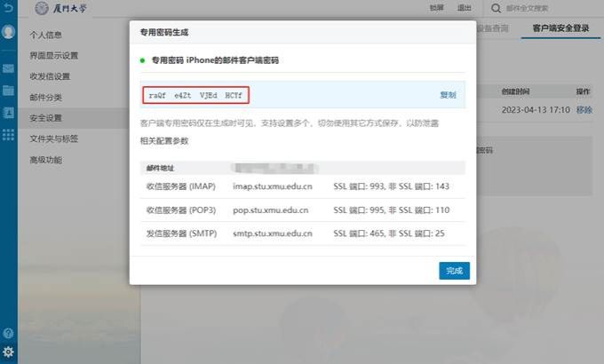This screenshot has width=604, height=364.
Task: Open the contacts icon in left sidebar
Action: pos(9,112)
